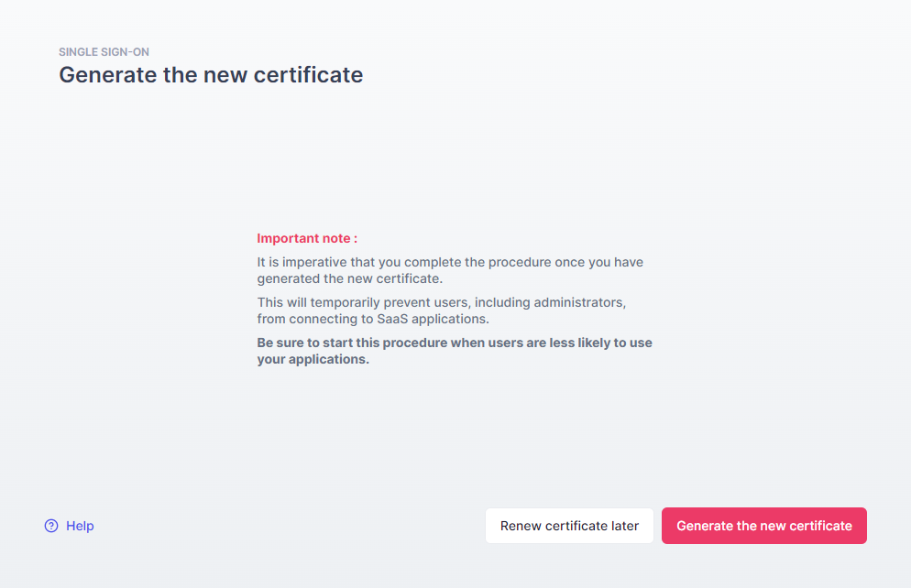Image resolution: width=911 pixels, height=588 pixels.
Task: Open the Help link text
Action: click(x=80, y=526)
